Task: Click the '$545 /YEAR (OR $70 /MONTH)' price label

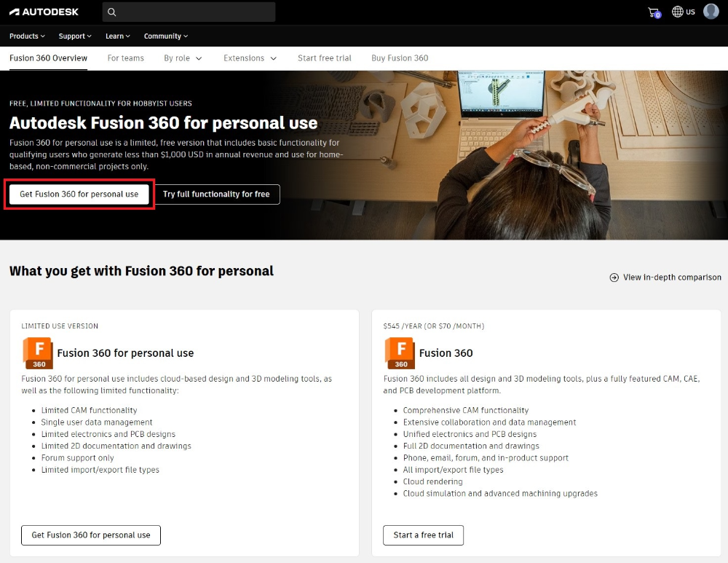Action: (x=434, y=326)
